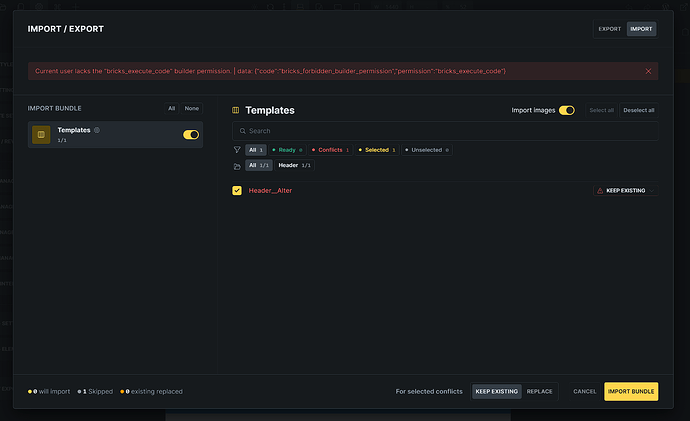Click the Deselect all button
The image size is (690, 421).
click(639, 110)
